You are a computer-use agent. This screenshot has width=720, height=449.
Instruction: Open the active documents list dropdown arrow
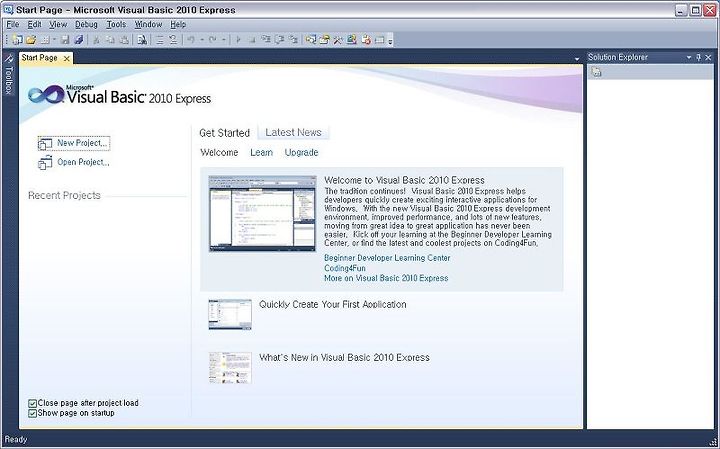pyautogui.click(x=577, y=59)
